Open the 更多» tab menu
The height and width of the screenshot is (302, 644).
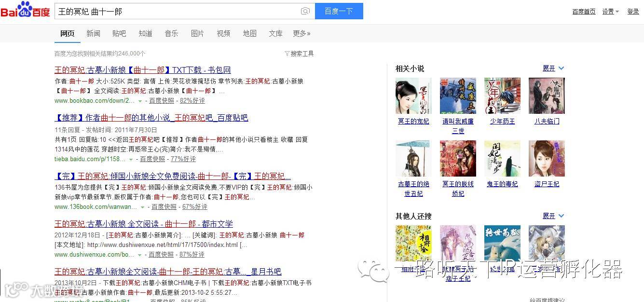[x=301, y=33]
